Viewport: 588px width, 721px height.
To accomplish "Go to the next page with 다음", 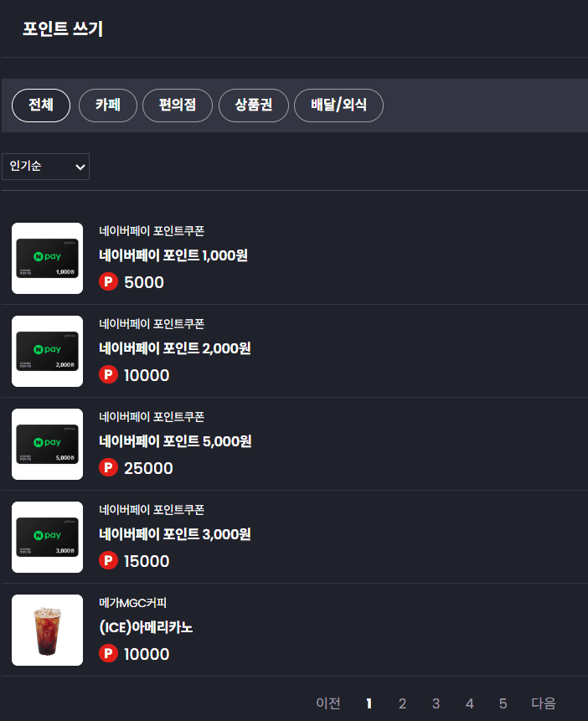I will (544, 703).
